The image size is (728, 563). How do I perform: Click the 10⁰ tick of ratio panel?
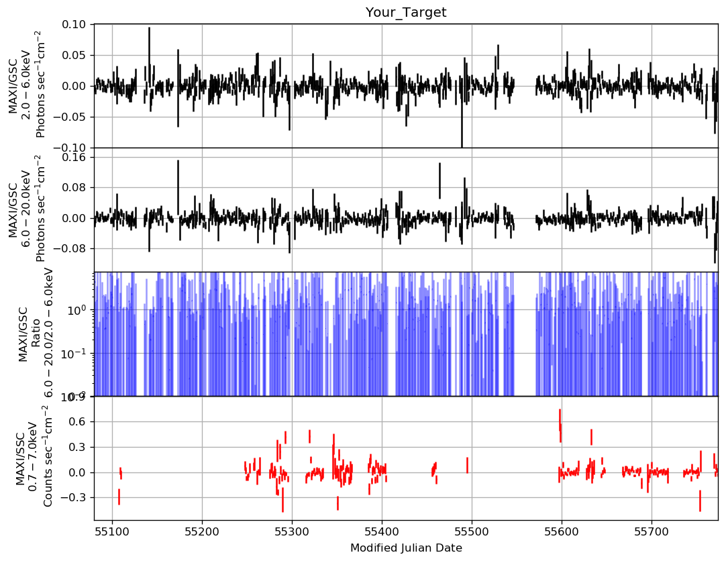[77, 309]
